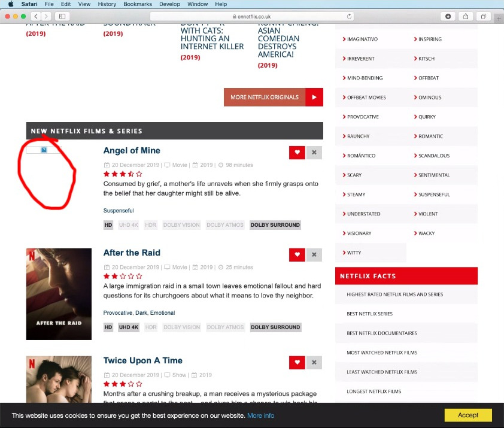Viewport: 504px width, 428px height.
Task: Click the Provocative tag under After the Raid
Action: (118, 313)
